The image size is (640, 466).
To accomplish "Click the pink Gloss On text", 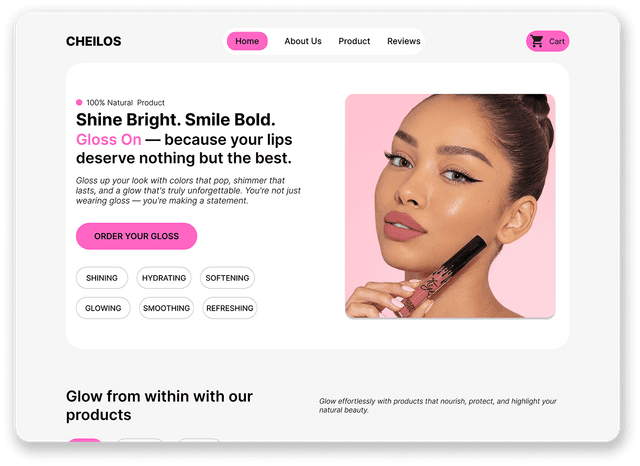I will (109, 140).
